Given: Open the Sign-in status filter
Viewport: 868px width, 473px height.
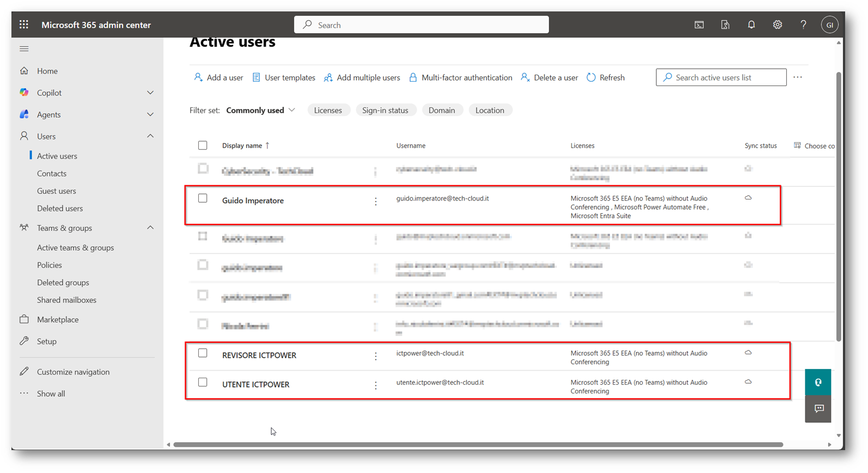Looking at the screenshot, I should tap(385, 110).
